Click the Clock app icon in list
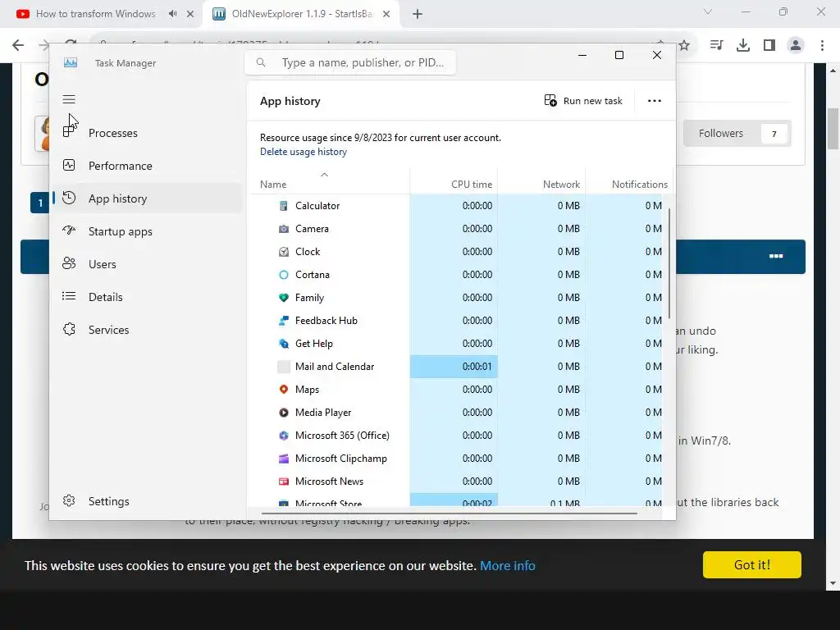Viewport: 840px width, 630px height. (283, 252)
